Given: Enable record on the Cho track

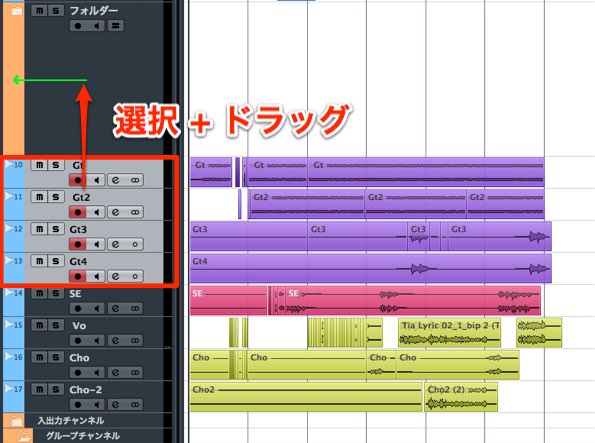Looking at the screenshot, I should point(78,372).
